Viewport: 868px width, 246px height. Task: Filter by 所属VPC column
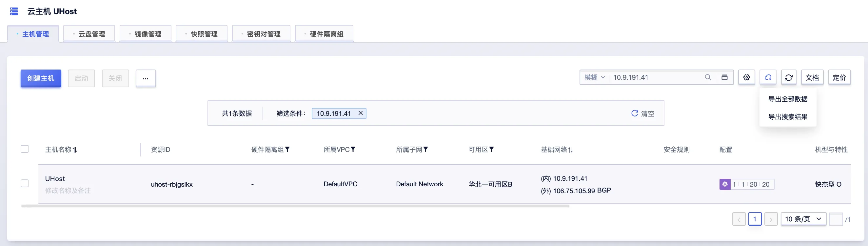(353, 149)
